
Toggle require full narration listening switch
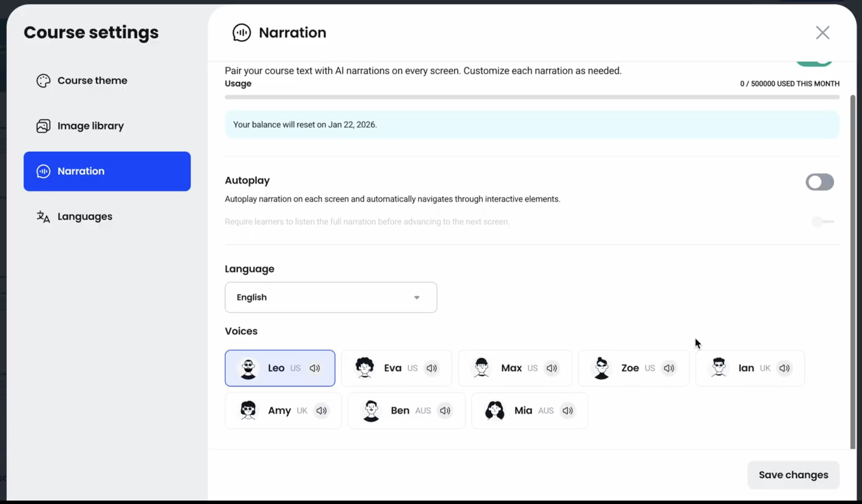(823, 222)
